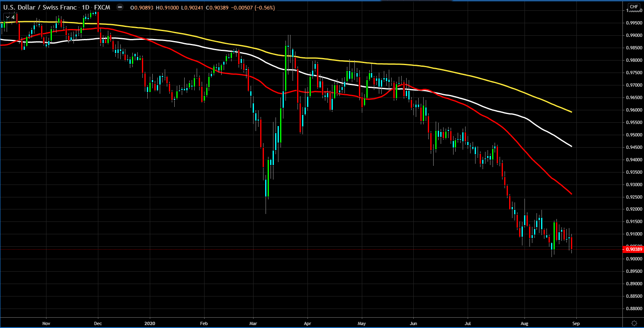Click the U.S. Dollar / Swiss Franc title

40,7
